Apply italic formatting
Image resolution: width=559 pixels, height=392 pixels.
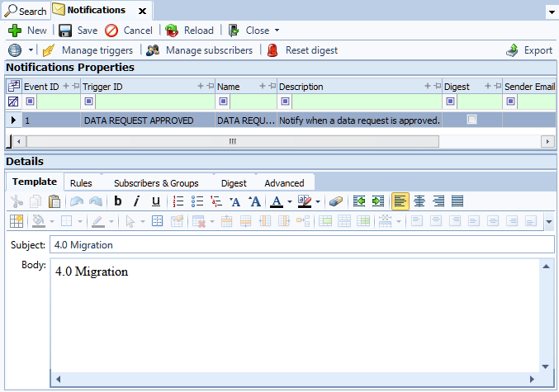coord(136,201)
